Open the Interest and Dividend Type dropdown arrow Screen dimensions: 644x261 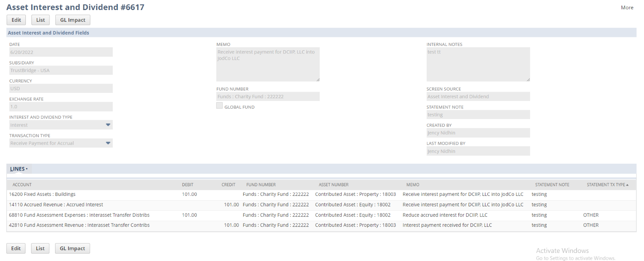coord(108,125)
